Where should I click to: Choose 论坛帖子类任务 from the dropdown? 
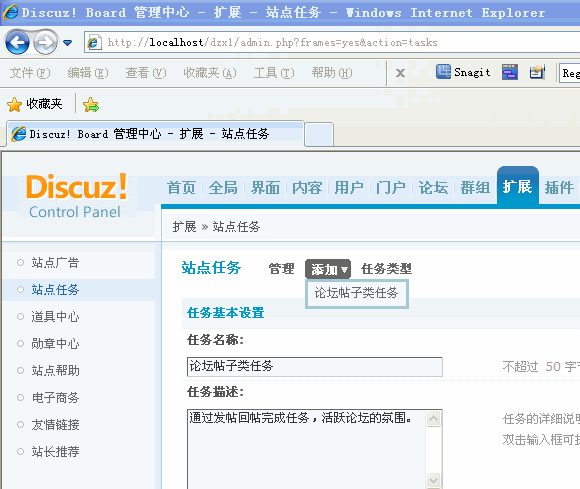357,293
